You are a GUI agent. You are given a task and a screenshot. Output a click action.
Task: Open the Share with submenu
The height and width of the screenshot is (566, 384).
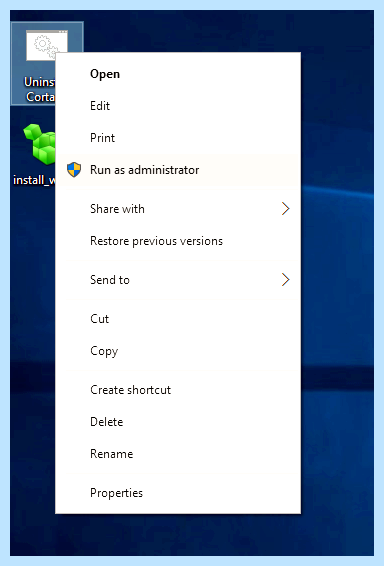coord(178,209)
